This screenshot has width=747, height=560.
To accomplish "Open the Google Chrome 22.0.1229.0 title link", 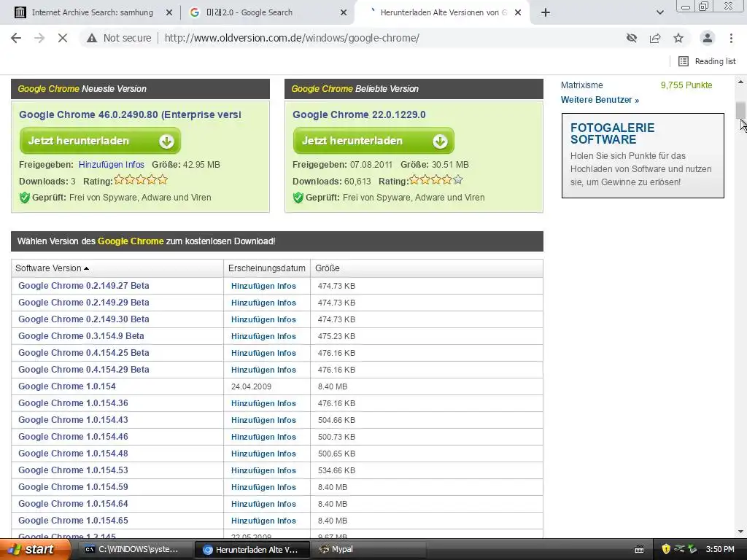I will pyautogui.click(x=359, y=114).
